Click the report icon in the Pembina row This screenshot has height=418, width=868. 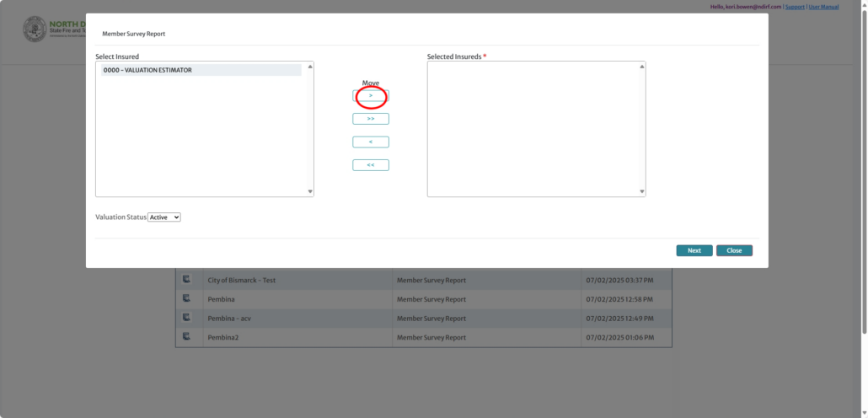[187, 299]
